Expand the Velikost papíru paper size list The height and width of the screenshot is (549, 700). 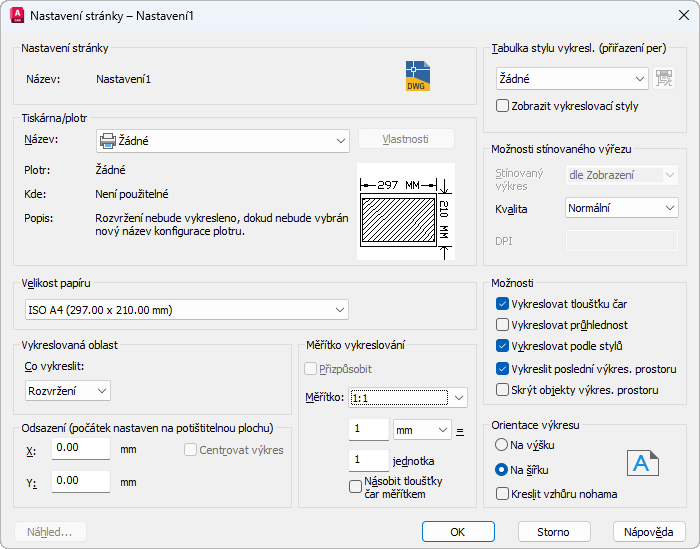point(186,310)
